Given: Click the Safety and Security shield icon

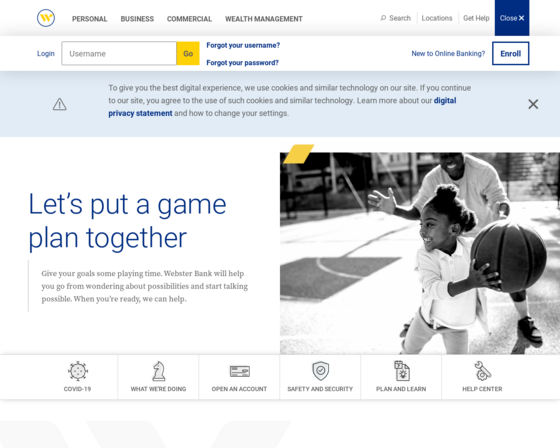Looking at the screenshot, I should (x=320, y=371).
